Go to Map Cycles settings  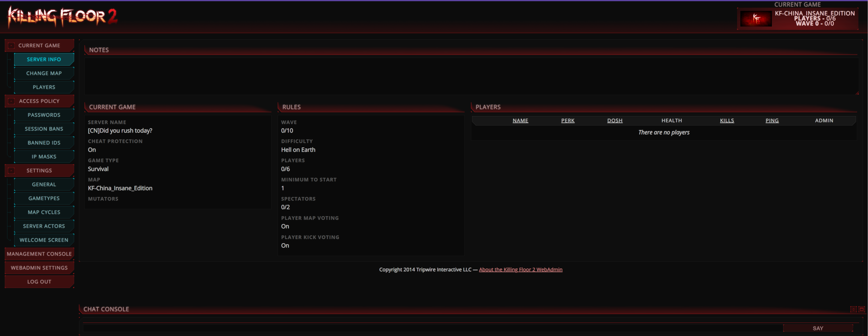click(44, 212)
